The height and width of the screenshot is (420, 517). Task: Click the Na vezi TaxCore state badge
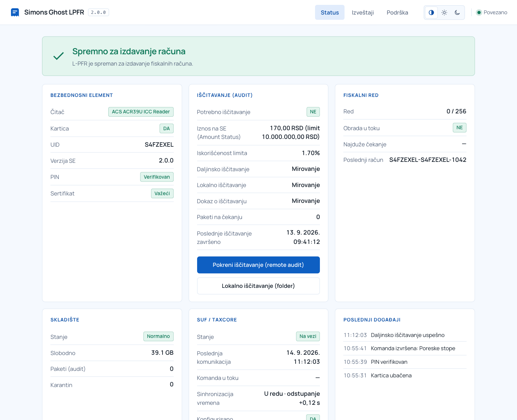tap(308, 336)
